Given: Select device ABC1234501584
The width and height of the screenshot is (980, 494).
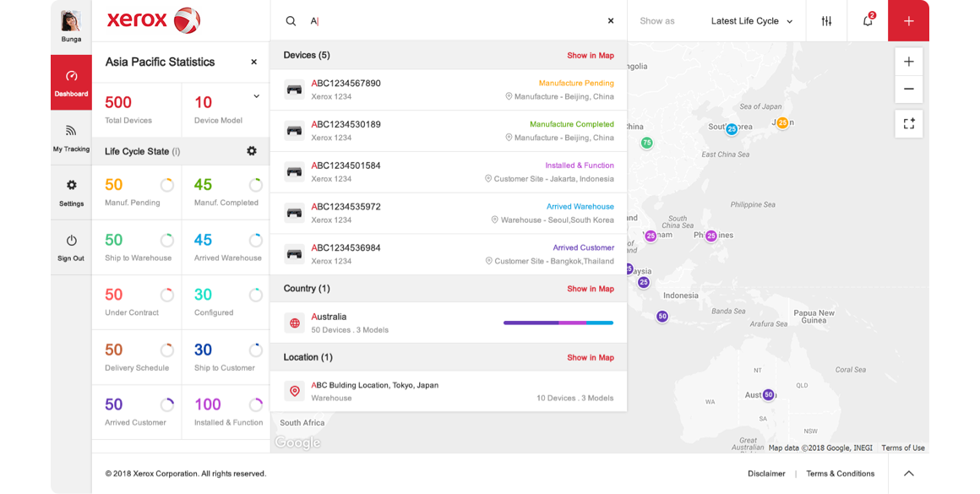Looking at the screenshot, I should (448, 172).
